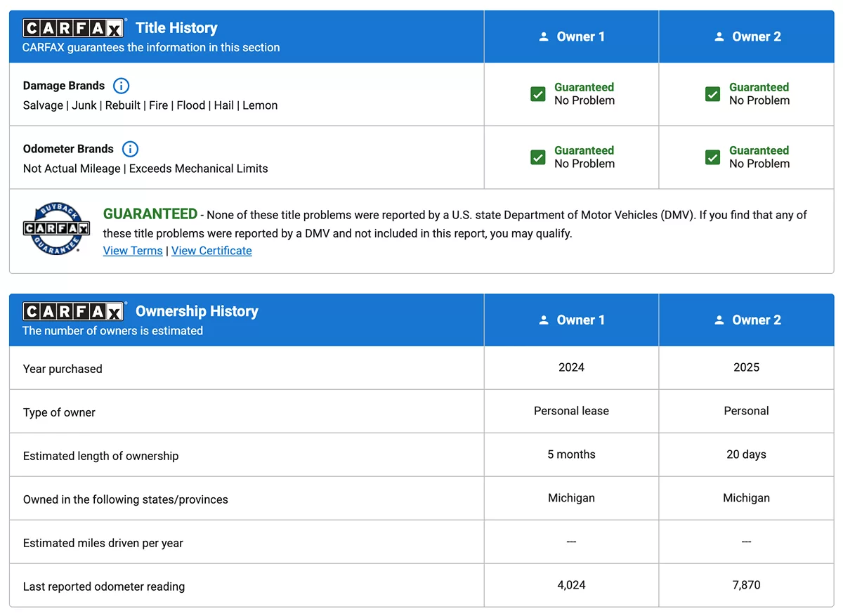843x616 pixels.
Task: Click the Odometer Brands info icon
Action: click(x=130, y=149)
